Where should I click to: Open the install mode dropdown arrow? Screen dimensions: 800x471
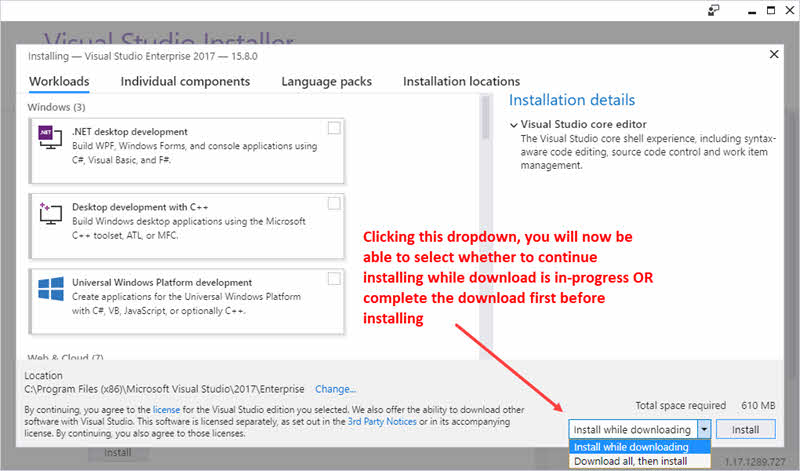tap(704, 430)
